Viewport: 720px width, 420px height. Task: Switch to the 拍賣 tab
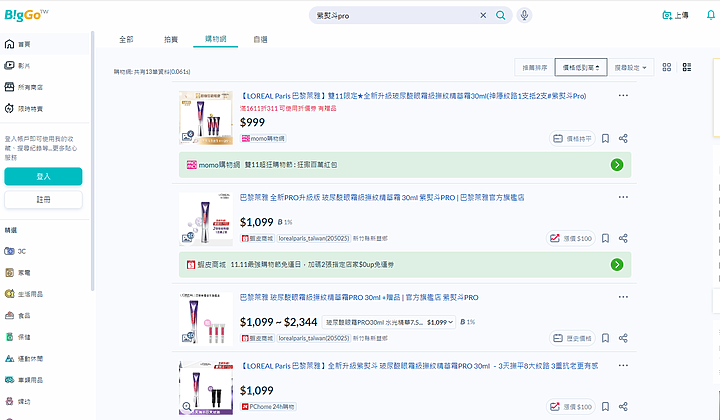[x=171, y=39]
